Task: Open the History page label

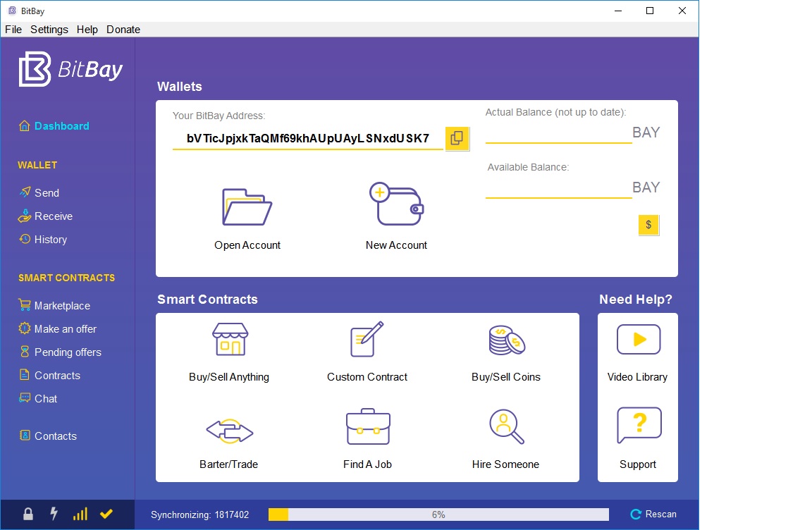Action: click(51, 239)
